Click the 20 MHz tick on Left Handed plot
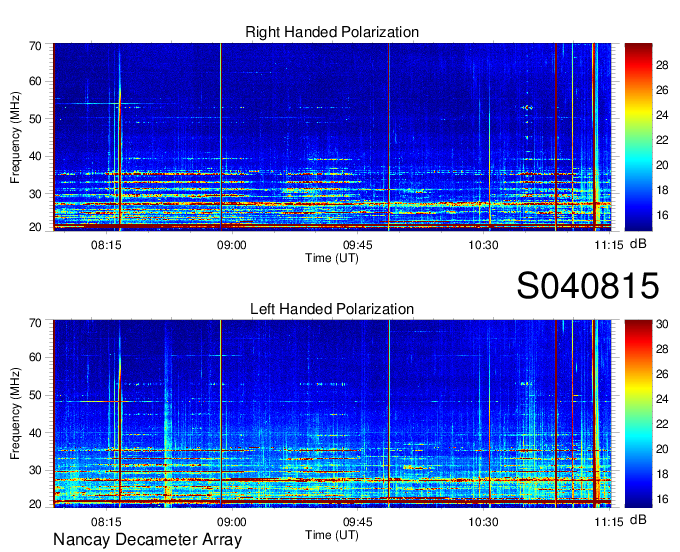680x552 pixels. point(35,504)
